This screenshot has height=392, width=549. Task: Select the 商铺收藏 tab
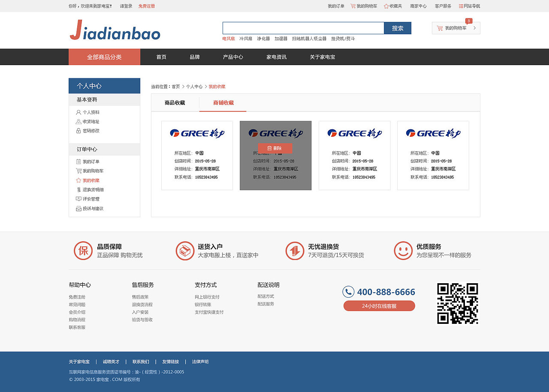223,103
